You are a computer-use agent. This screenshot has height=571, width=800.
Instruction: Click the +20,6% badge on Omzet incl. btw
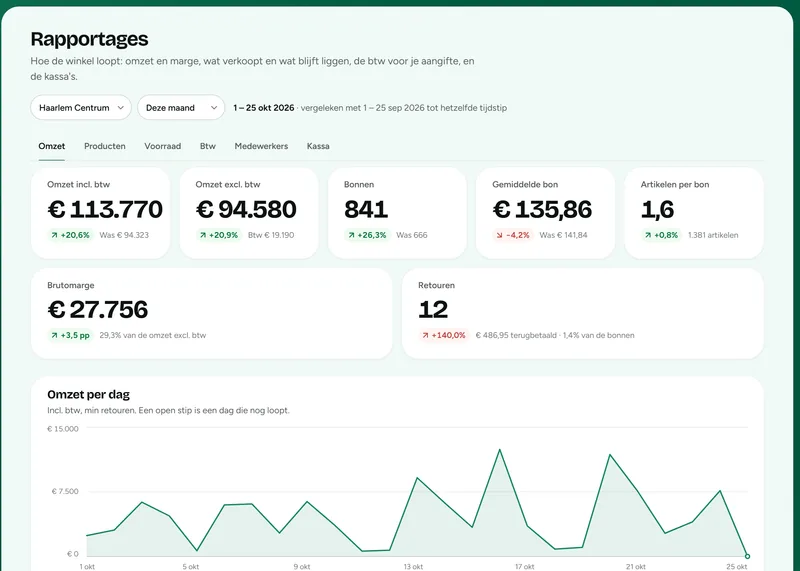[70, 235]
